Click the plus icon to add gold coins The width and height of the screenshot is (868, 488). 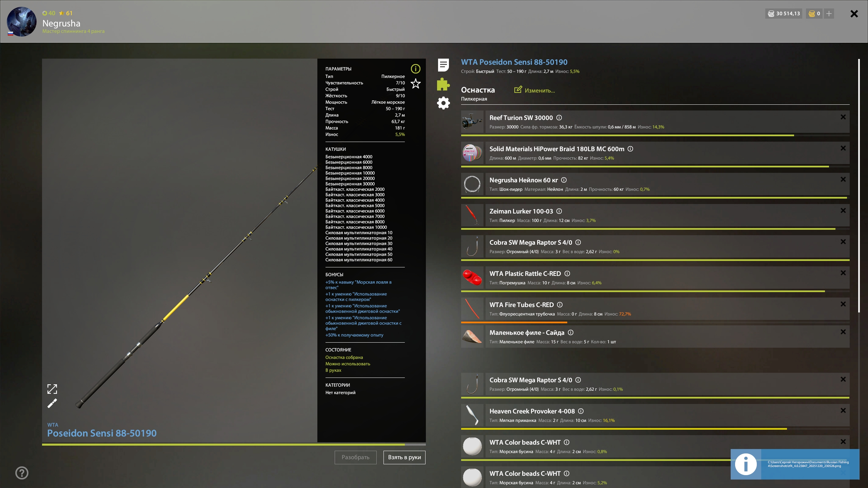click(x=829, y=14)
